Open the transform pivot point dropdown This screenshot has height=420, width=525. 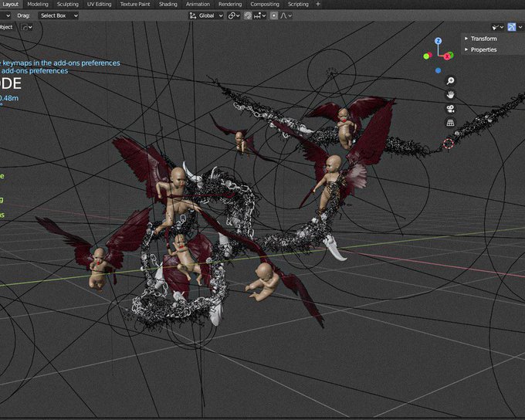point(234,15)
